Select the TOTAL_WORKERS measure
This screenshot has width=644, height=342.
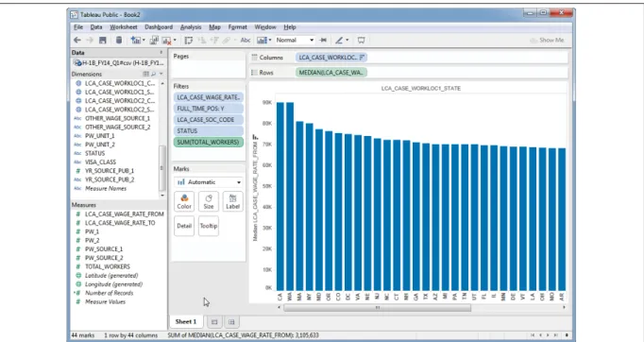108,266
